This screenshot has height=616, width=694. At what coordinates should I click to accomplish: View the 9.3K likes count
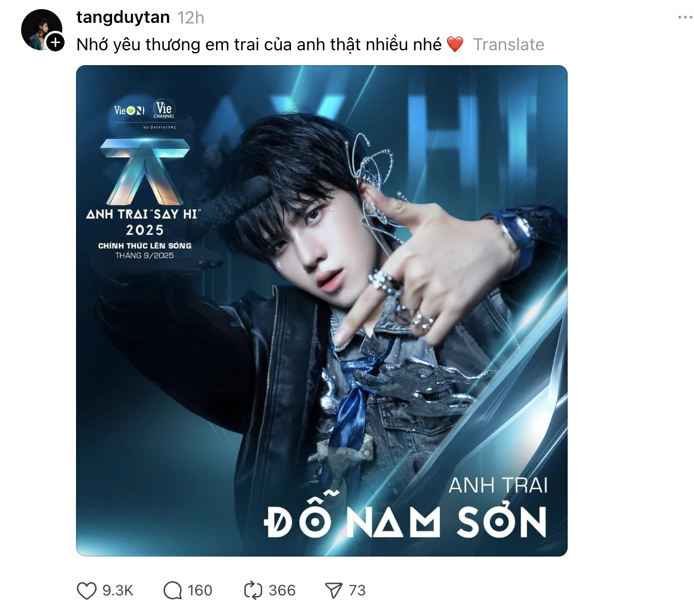[118, 590]
